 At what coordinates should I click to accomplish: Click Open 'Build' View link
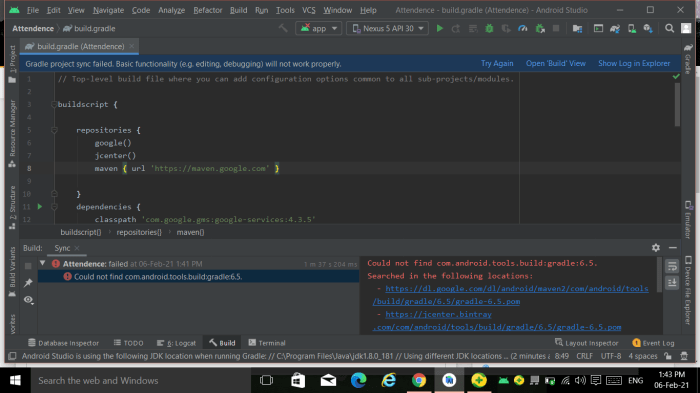[x=556, y=63]
